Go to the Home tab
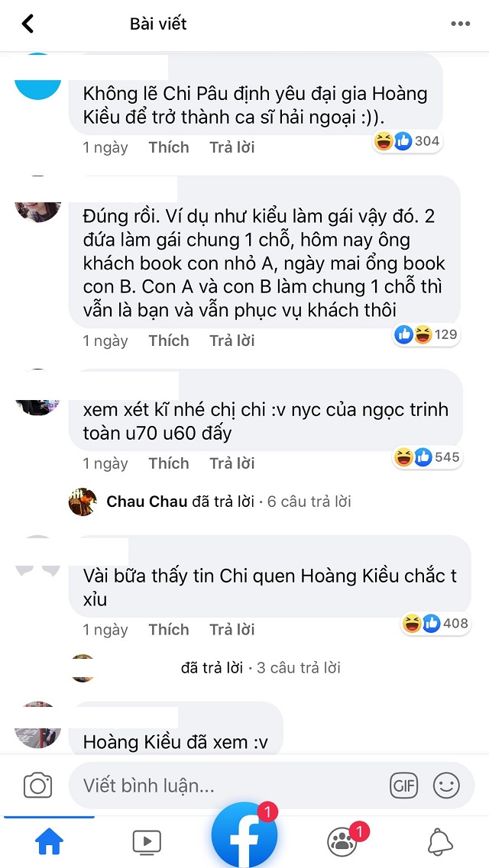 point(50,842)
